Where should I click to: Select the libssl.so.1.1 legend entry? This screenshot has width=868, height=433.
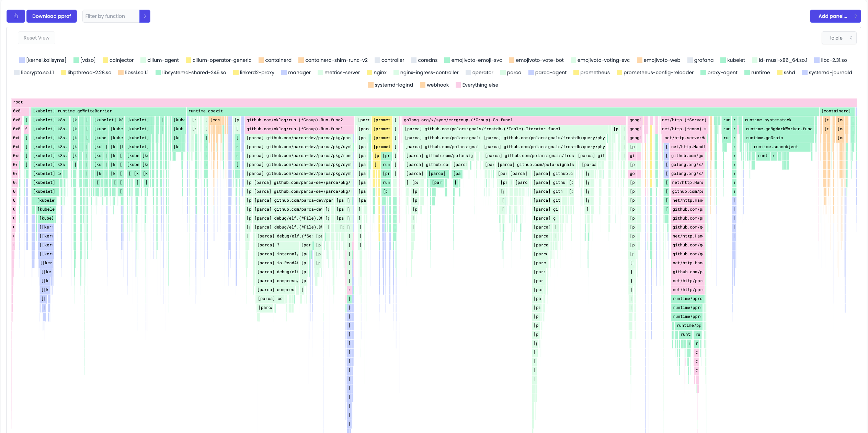coord(133,73)
